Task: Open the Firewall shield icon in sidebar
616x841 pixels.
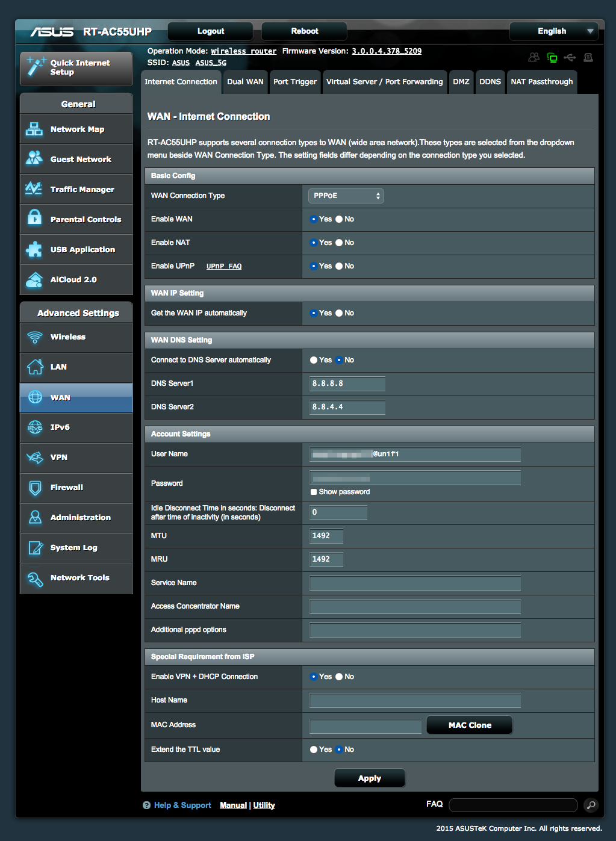Action: click(x=35, y=488)
